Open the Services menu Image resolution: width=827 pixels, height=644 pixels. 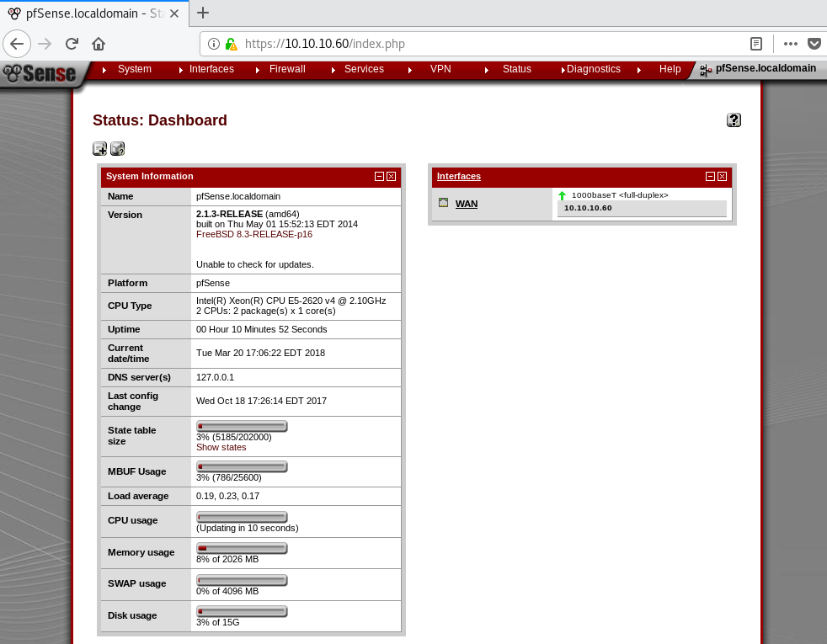point(364,69)
